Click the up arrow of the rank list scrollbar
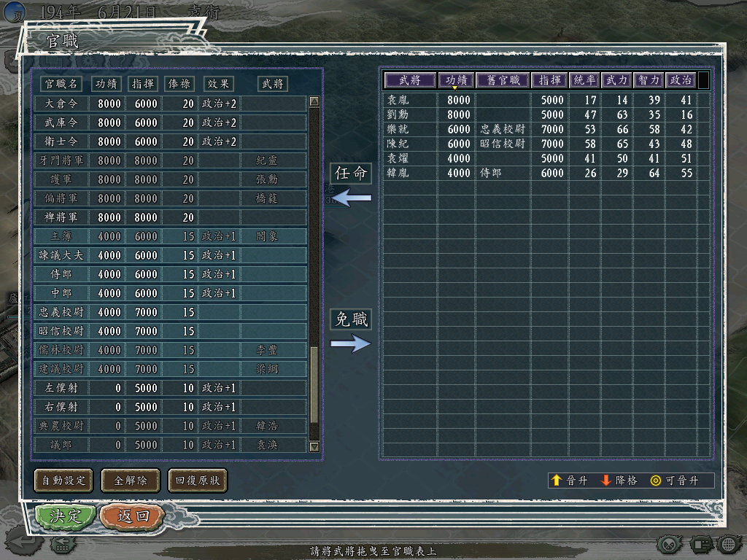The width and height of the screenshot is (747, 560). tap(314, 101)
